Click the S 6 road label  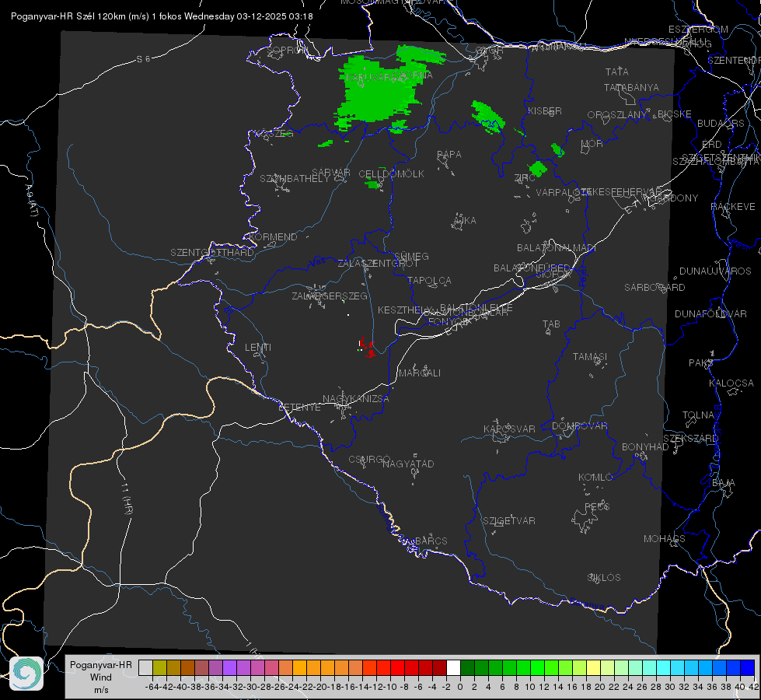(144, 59)
